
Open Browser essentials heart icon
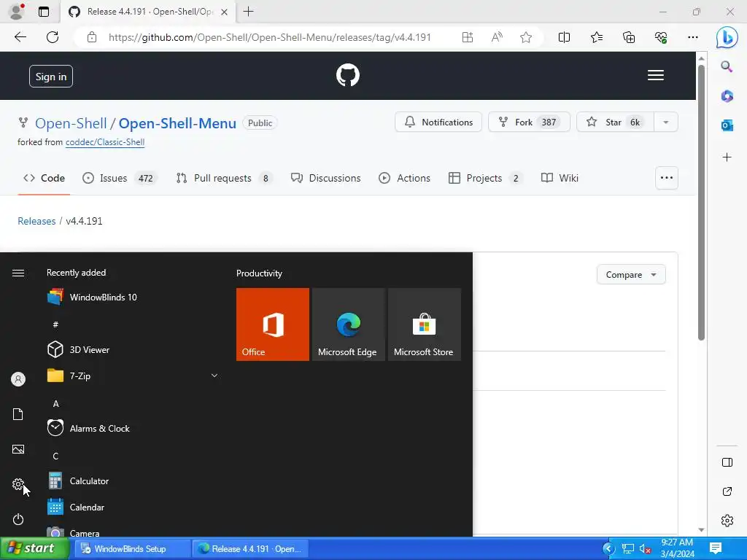(661, 37)
